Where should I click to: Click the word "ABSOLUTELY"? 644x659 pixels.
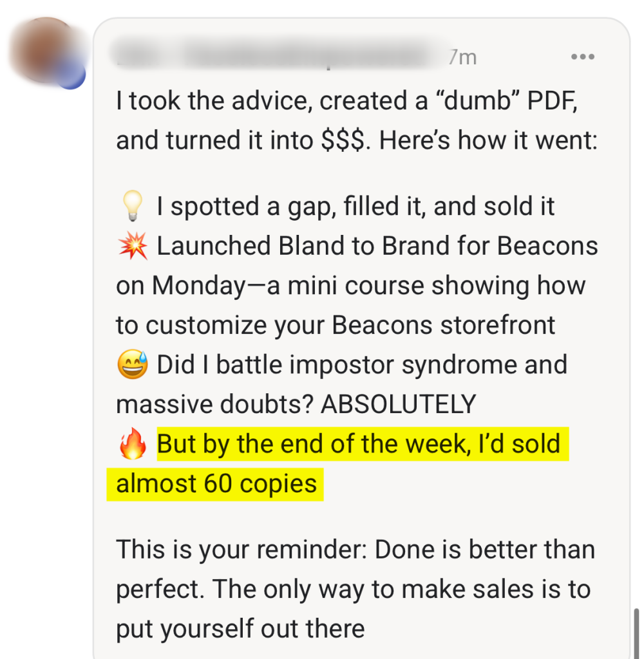coord(398,405)
